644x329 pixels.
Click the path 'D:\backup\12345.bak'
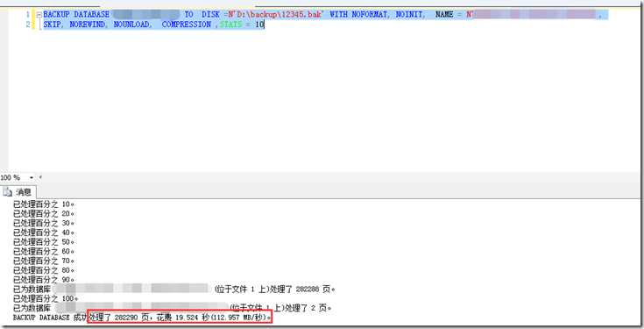279,14
